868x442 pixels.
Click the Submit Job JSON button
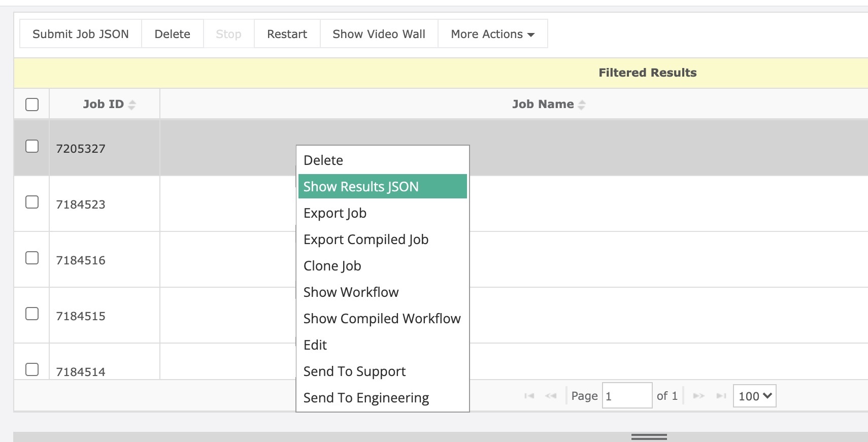(81, 34)
